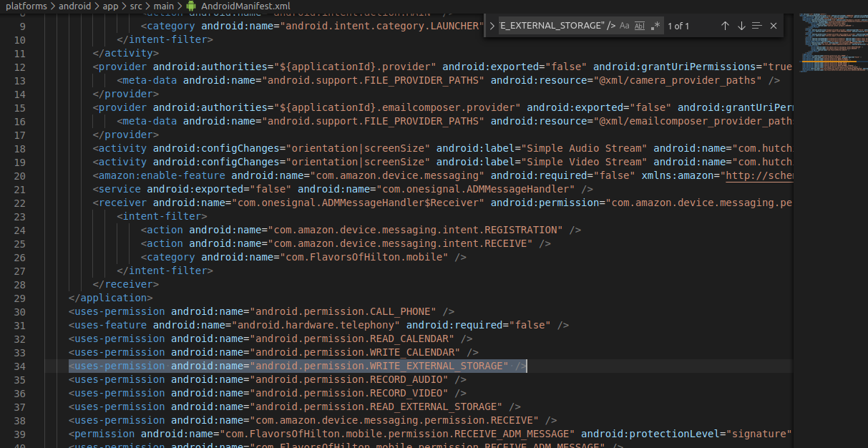This screenshot has width=868, height=448.
Task: Toggle Find in Selection icon
Action: tap(757, 26)
